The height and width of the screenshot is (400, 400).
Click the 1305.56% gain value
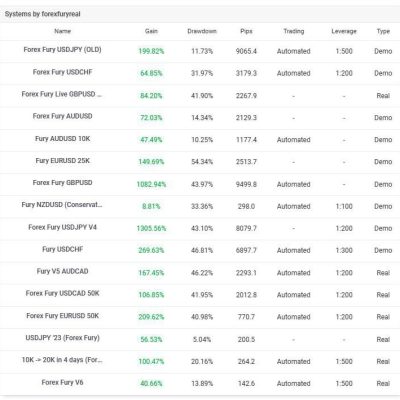(151, 228)
